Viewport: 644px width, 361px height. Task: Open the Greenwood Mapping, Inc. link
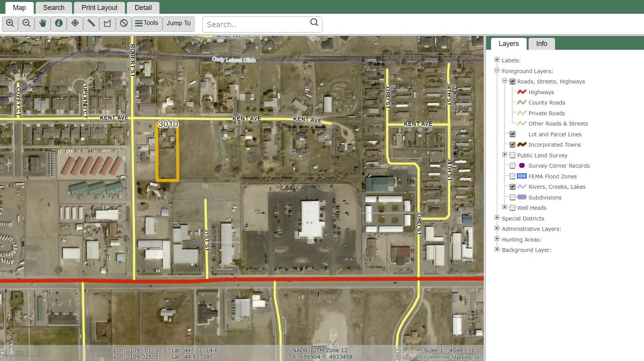click(x=453, y=357)
